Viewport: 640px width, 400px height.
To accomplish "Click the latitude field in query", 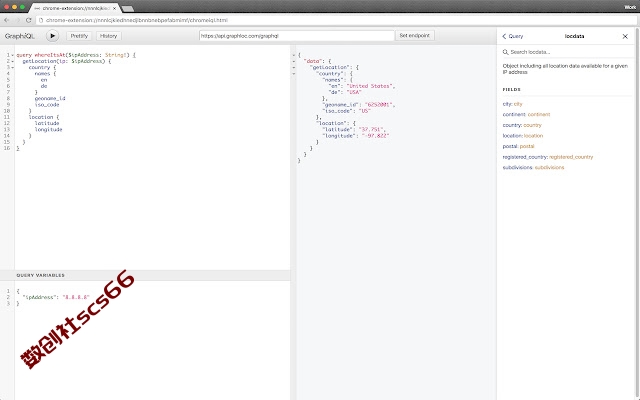I will [47, 123].
